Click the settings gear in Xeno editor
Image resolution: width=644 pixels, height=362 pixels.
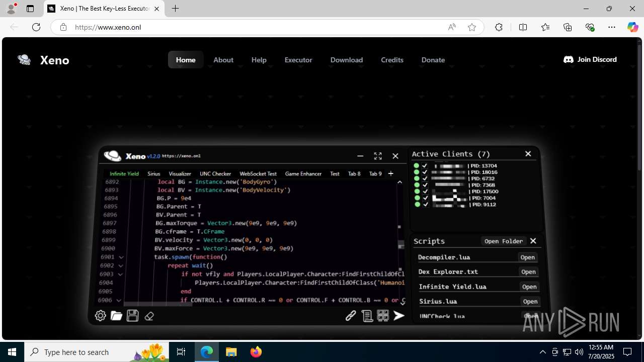101,316
